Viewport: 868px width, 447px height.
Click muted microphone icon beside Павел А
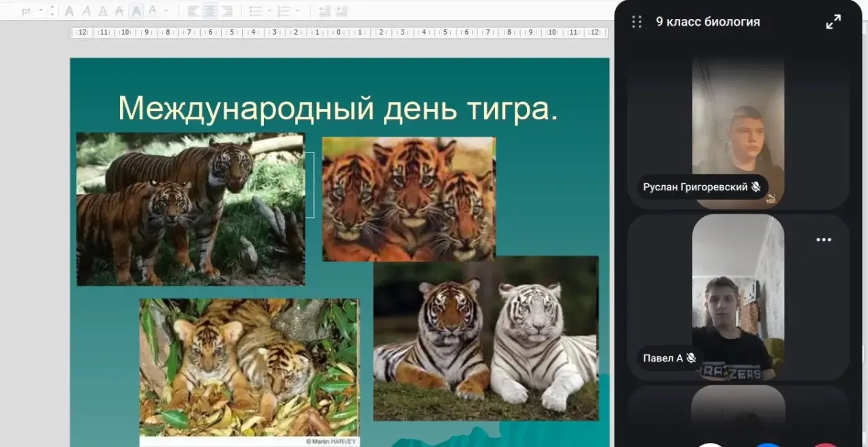[691, 358]
